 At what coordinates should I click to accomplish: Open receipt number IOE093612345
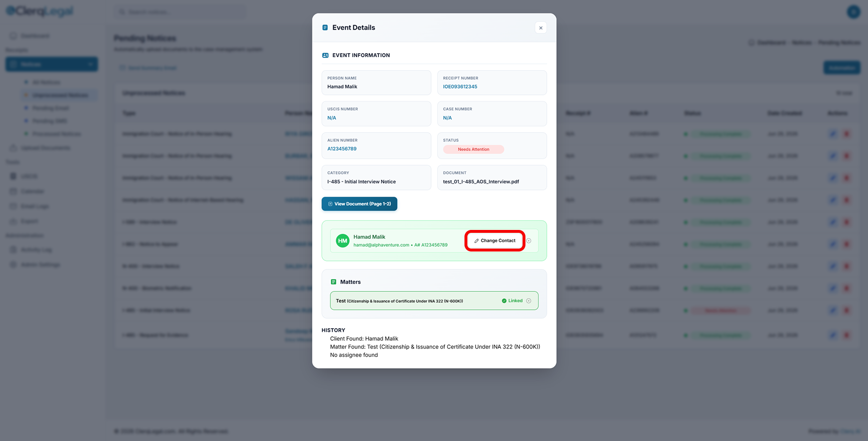pyautogui.click(x=460, y=87)
